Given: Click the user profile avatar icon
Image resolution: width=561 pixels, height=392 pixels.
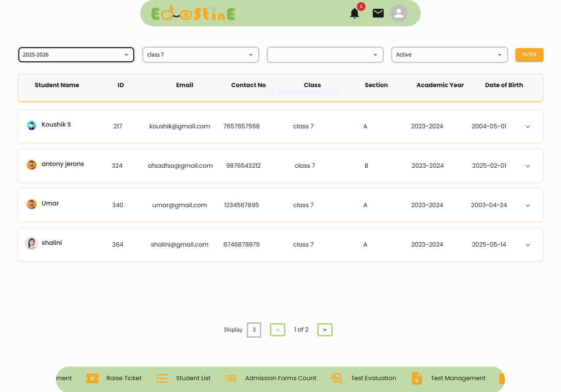Looking at the screenshot, I should pyautogui.click(x=398, y=13).
